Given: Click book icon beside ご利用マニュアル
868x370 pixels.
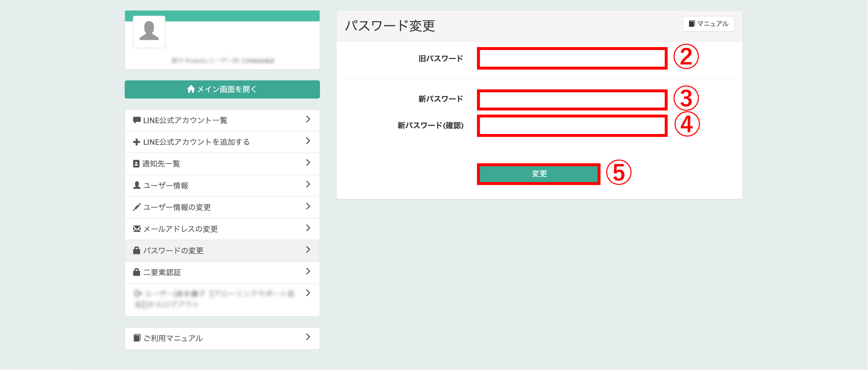Looking at the screenshot, I should [137, 338].
